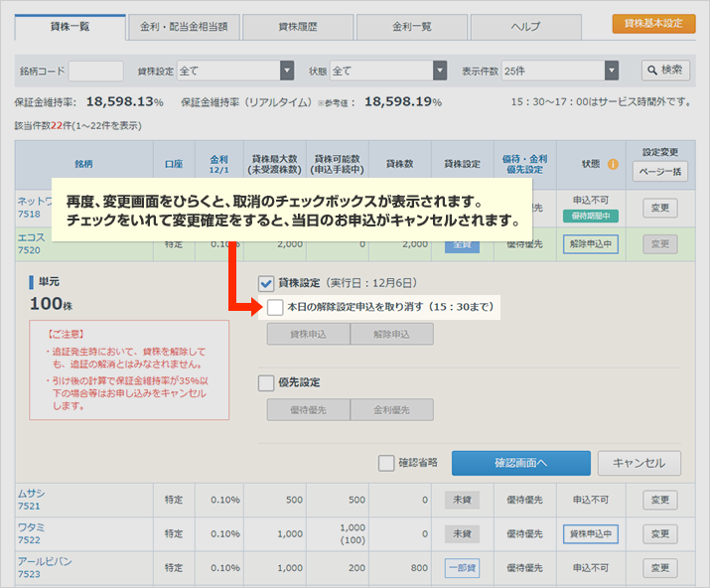710x588 pixels.
Task: Click the 検索 magnifier search button
Action: click(665, 71)
